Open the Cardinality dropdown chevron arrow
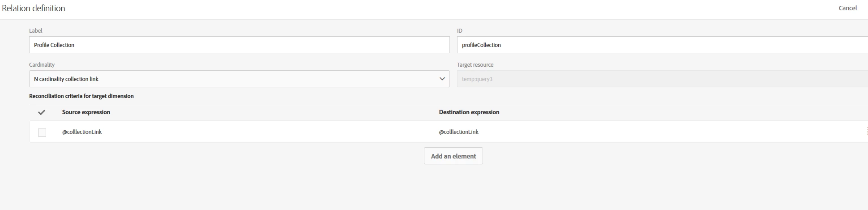The height and width of the screenshot is (210, 868). (x=442, y=79)
